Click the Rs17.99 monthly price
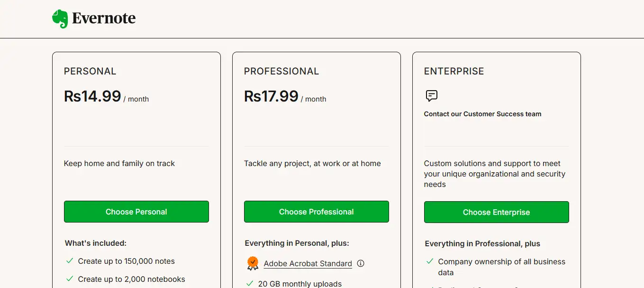Image resolution: width=644 pixels, height=288 pixels. click(272, 96)
